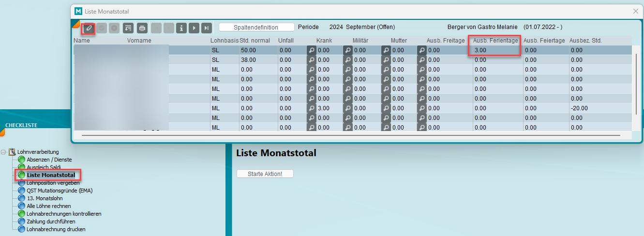
Task: Click the green status dot for Absenzen / Dienste
Action: click(x=21, y=160)
